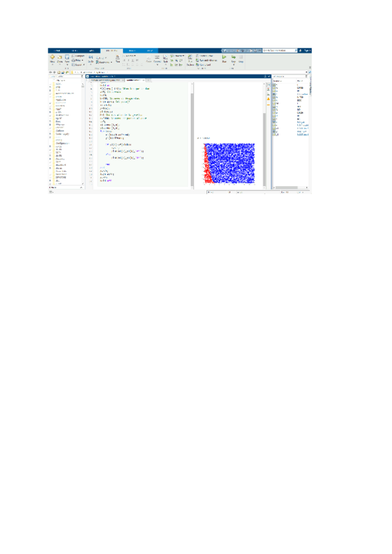Collapse the toolstrip with the minimize arrow
Image resolution: width=392 pixels, height=554 pixels.
pyautogui.click(x=310, y=67)
